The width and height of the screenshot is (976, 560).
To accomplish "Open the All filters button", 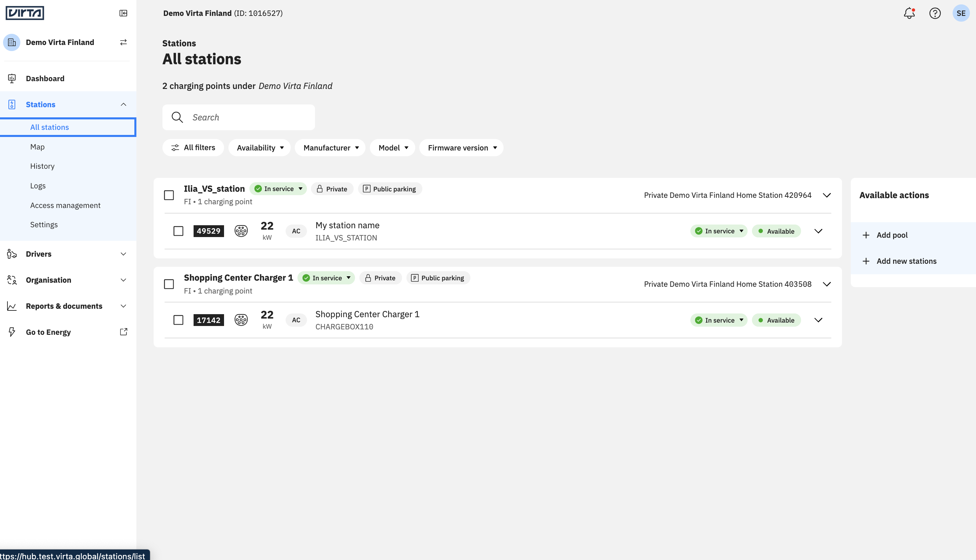I will (193, 148).
